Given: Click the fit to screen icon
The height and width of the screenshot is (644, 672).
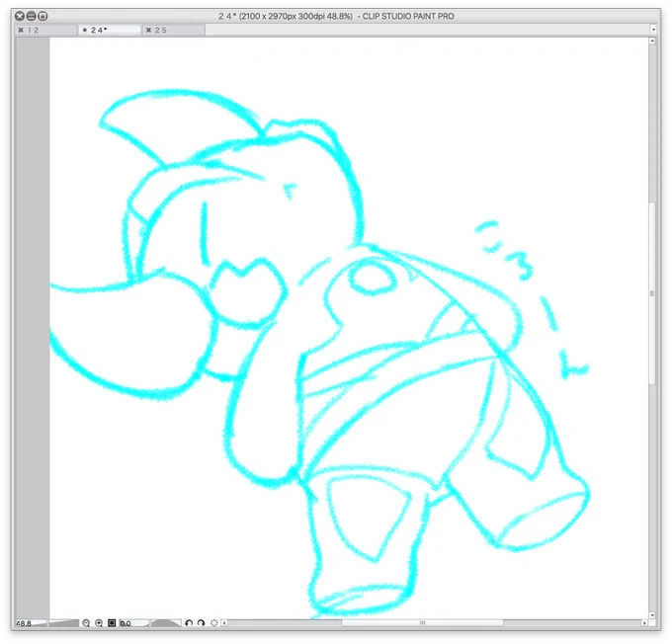Looking at the screenshot, I should [112, 622].
